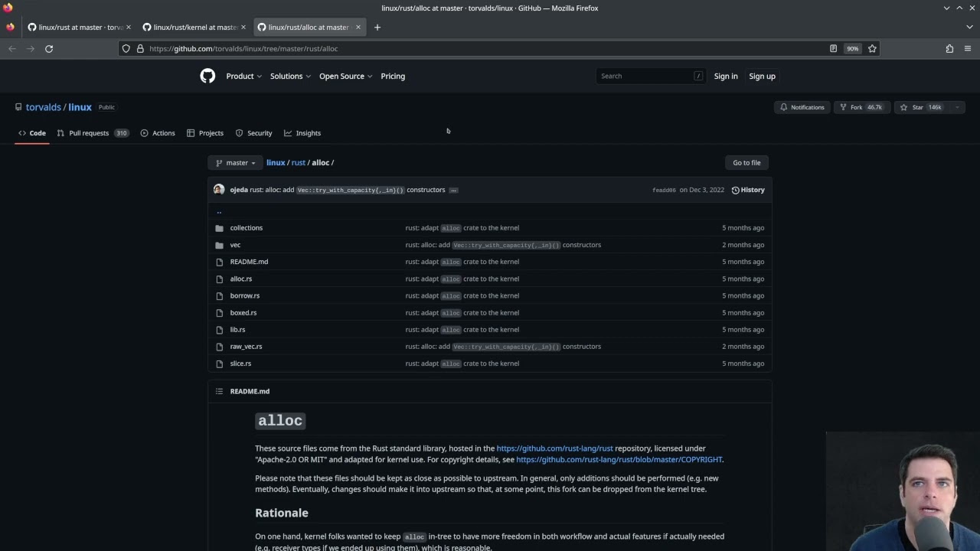Open the raw_vec.rs file
This screenshot has height=551, width=980.
point(246,347)
